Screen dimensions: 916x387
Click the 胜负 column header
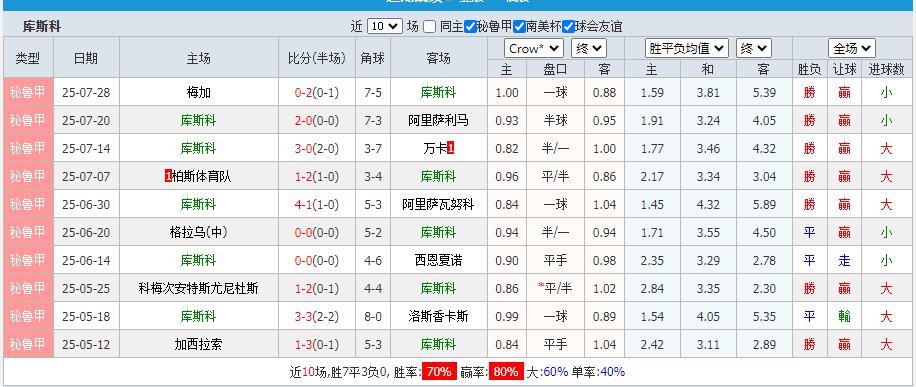tap(809, 70)
